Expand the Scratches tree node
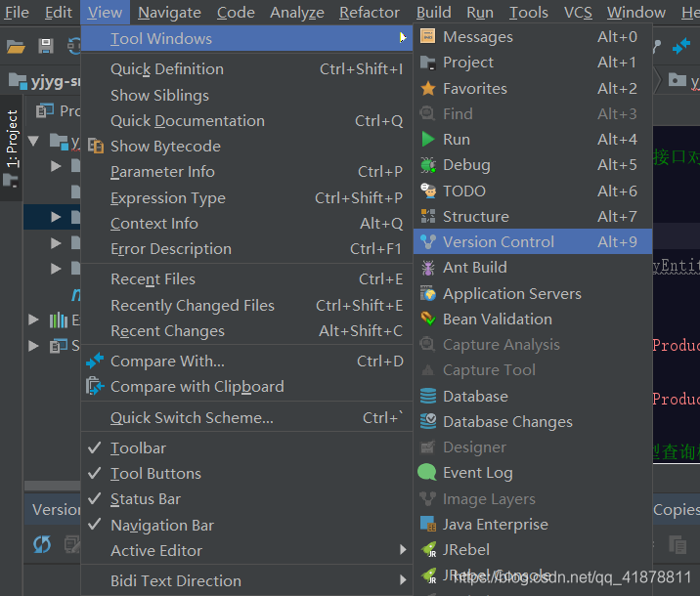This screenshot has width=700, height=596. coord(33,346)
